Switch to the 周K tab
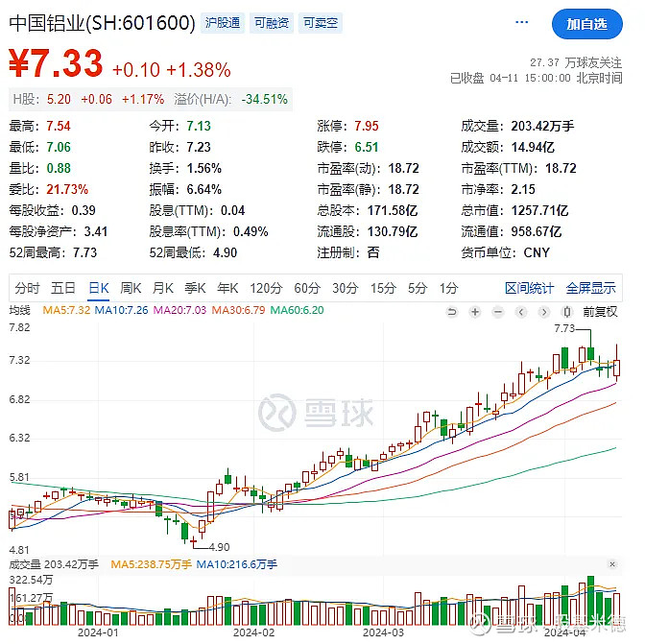The image size is (645, 644). point(131,288)
